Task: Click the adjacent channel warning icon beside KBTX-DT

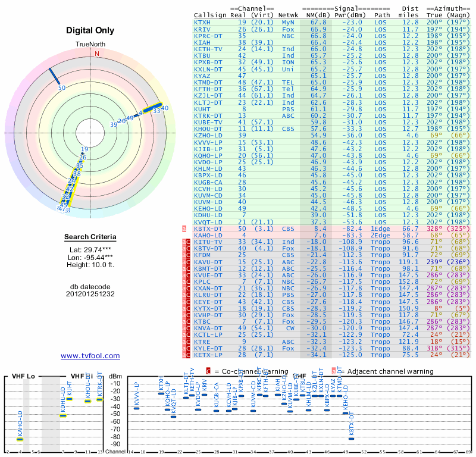Action: coord(184,228)
